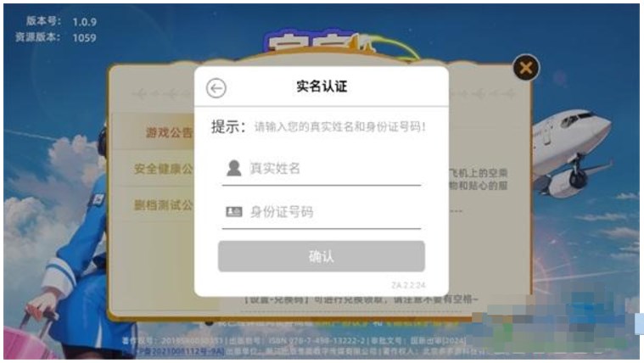This screenshot has height=363, width=644.
Task: Click the ZA.2.2.24 SDK version text
Action: pos(408,285)
